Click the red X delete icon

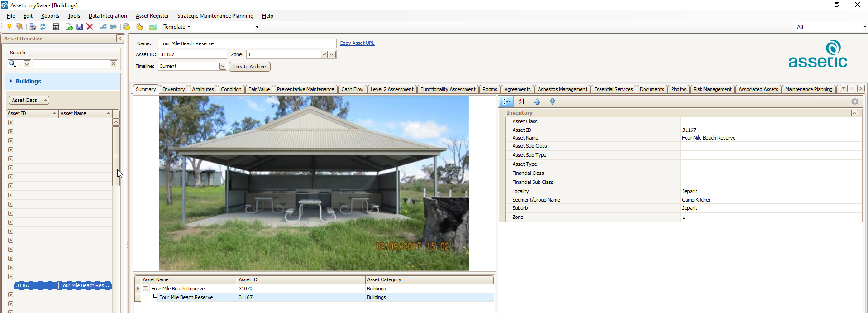coord(90,27)
